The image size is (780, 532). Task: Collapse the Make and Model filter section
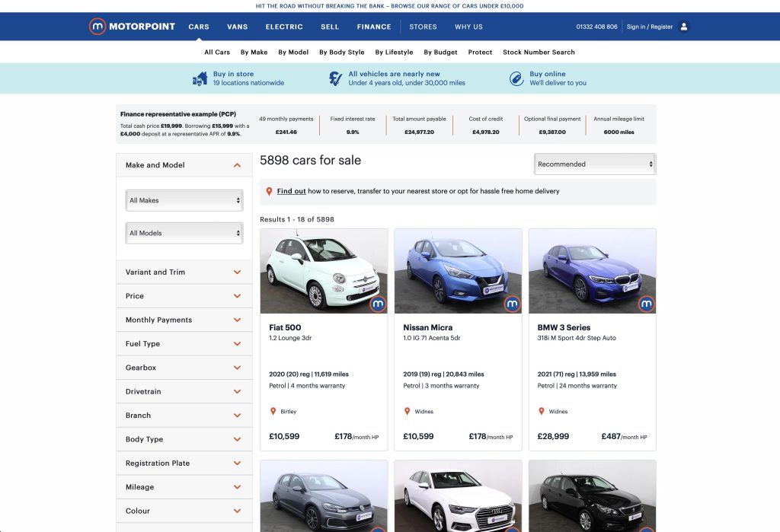pos(236,164)
